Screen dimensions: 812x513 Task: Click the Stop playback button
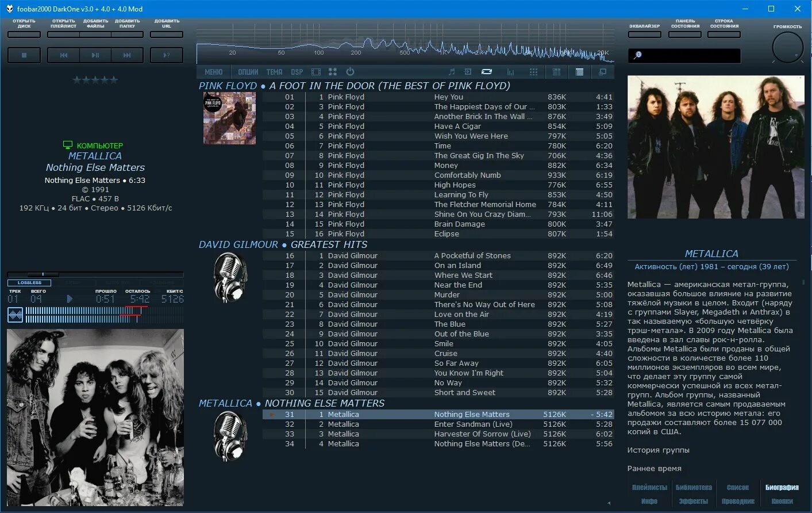click(x=24, y=55)
